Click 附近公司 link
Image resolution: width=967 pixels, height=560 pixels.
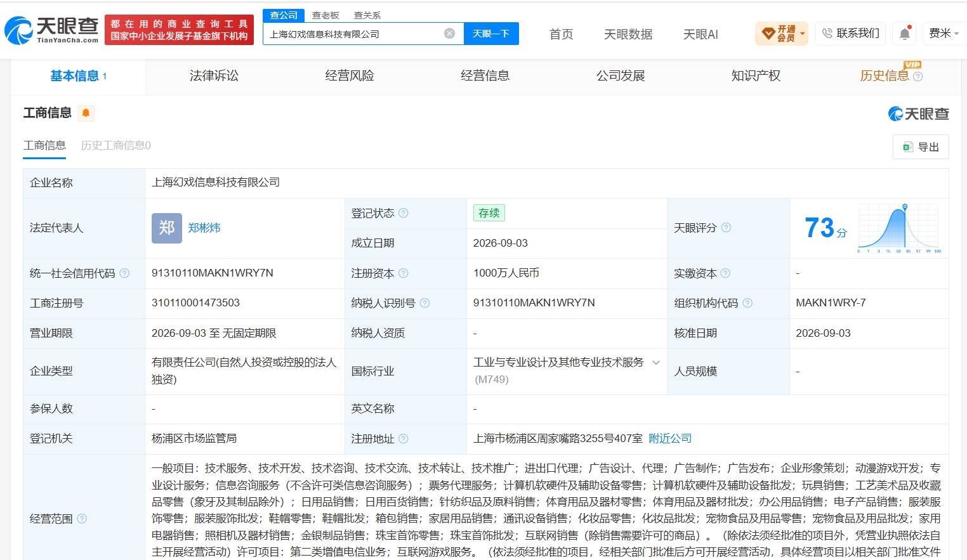670,439
